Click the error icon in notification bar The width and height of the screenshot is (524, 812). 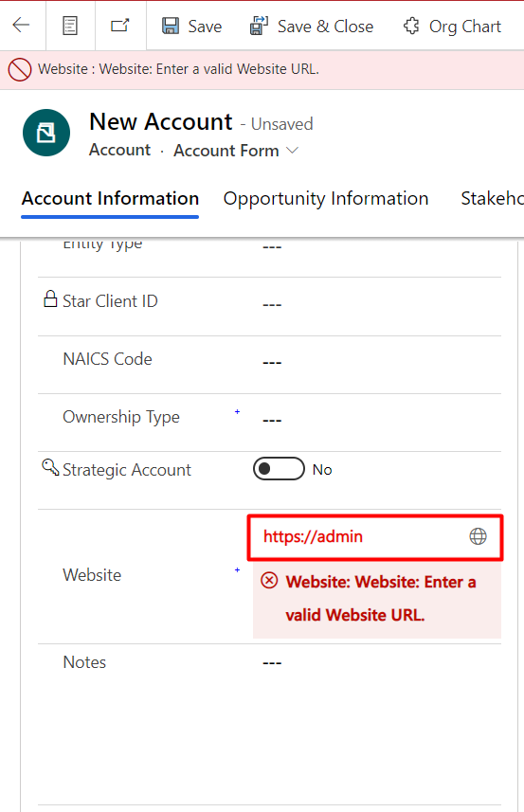(20, 69)
